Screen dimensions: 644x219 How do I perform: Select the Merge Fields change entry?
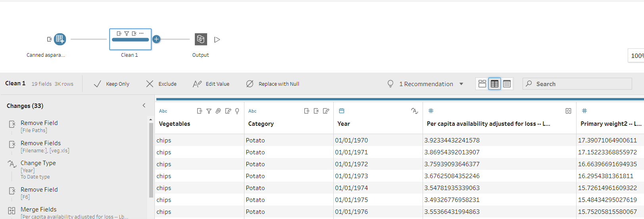click(38, 209)
